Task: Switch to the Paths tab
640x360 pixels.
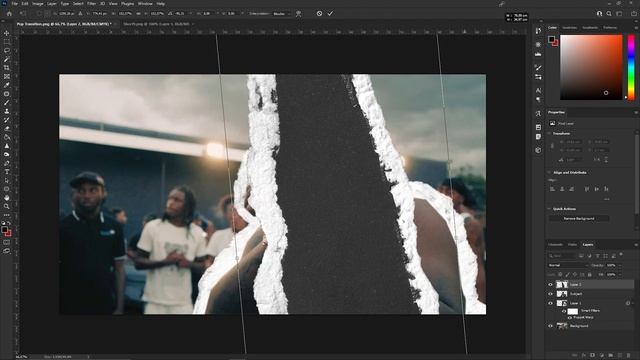Action: pyautogui.click(x=572, y=244)
